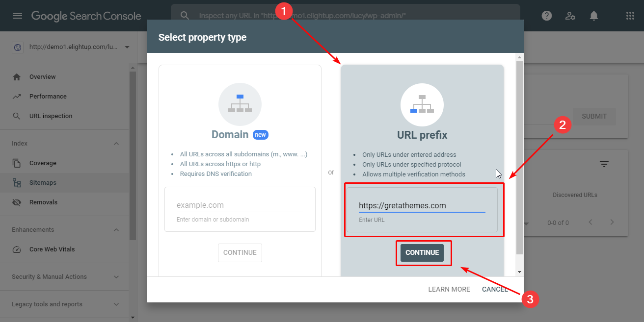Click the URL prefix heading
Viewport: 644px width, 322px height.
422,135
